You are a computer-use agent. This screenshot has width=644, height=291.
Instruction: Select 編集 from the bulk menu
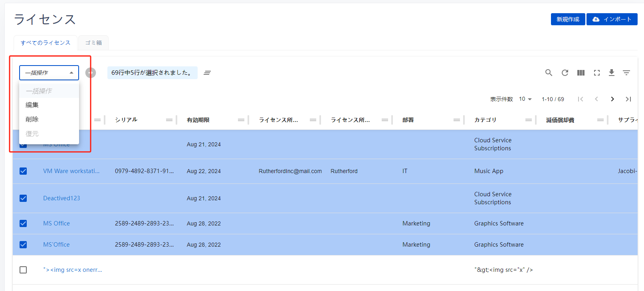[x=32, y=105]
